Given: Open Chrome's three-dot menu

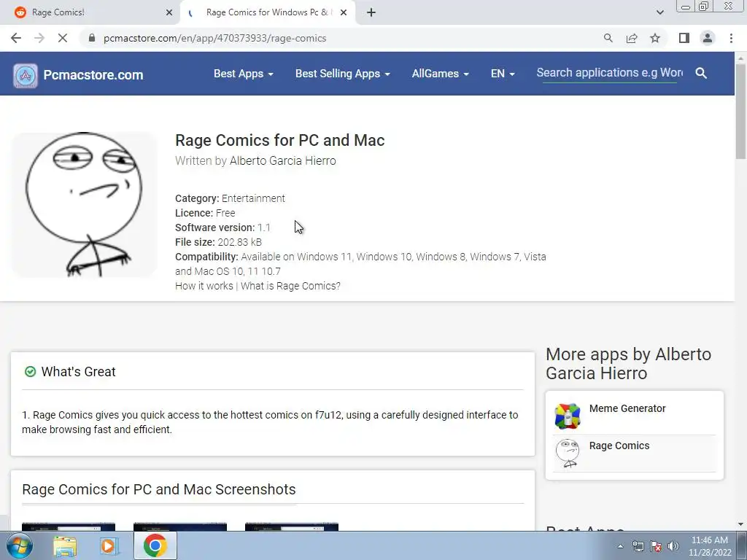Looking at the screenshot, I should pos(731,38).
